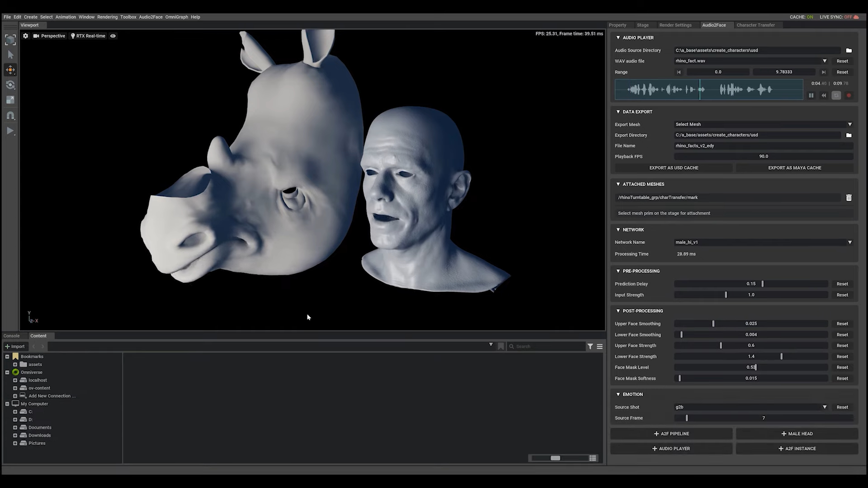868x488 pixels.
Task: Click the content Search field
Action: coord(546,347)
